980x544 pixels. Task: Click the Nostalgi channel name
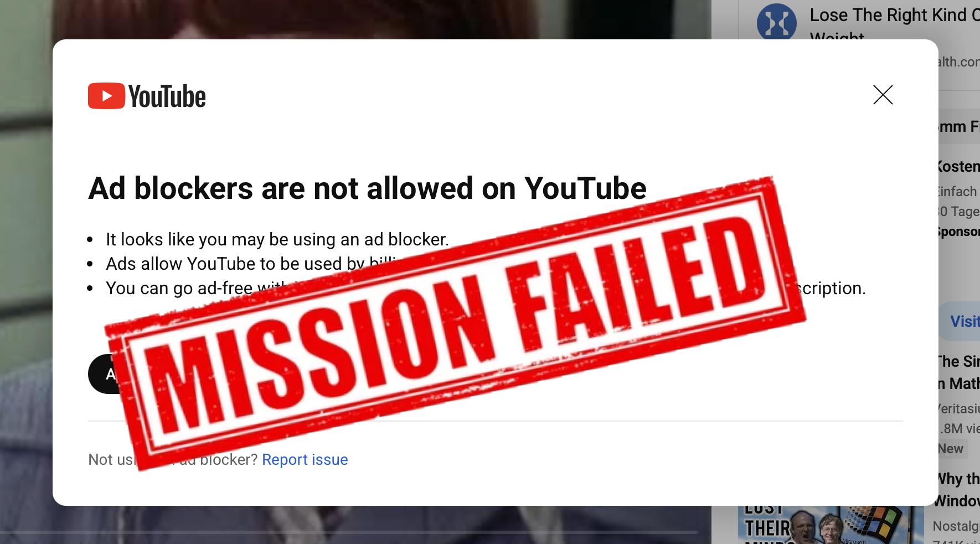956,526
